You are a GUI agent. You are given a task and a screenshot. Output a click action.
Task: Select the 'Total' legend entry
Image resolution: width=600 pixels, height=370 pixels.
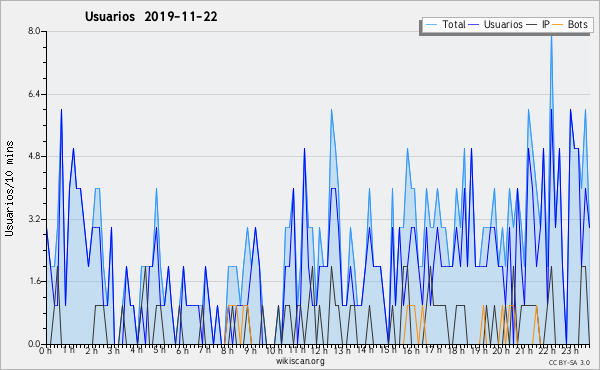pyautogui.click(x=454, y=24)
